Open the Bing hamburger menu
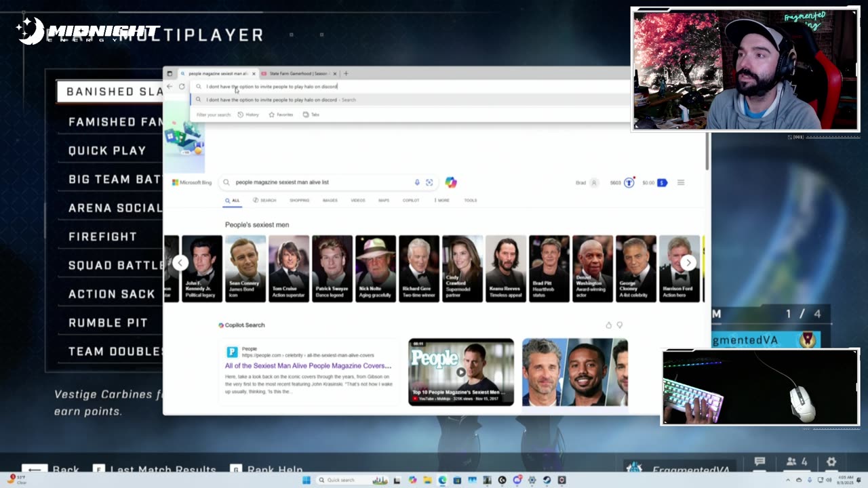This screenshot has height=488, width=868. (681, 182)
